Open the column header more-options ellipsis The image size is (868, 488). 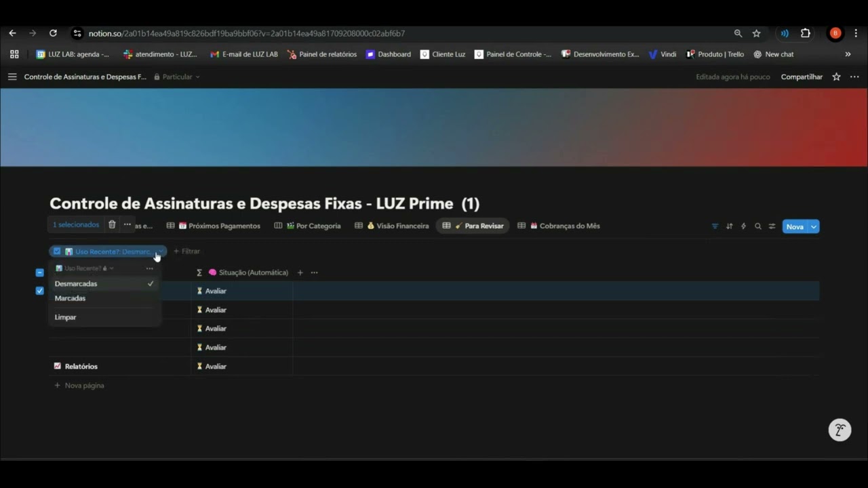(314, 272)
